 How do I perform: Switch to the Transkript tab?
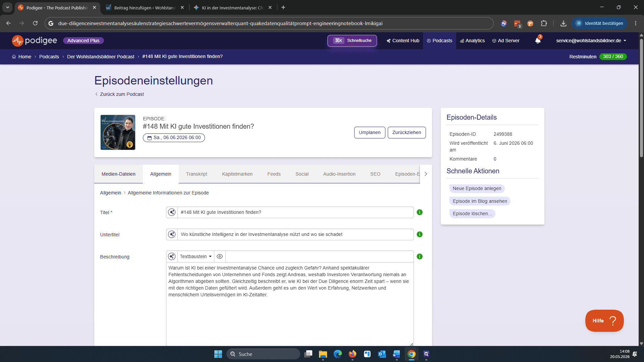pyautogui.click(x=197, y=174)
